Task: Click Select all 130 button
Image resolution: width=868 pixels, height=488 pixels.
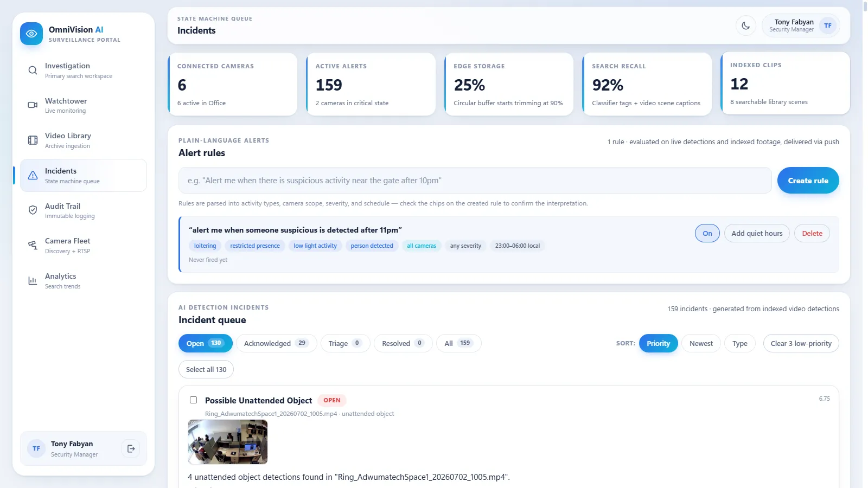Action: coord(206,369)
